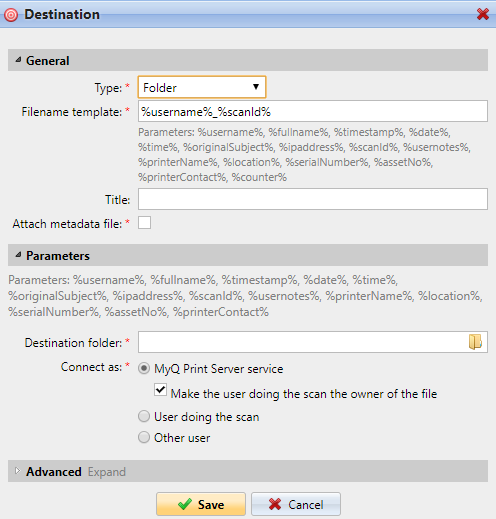Click the red target Destination icon

pyautogui.click(x=11, y=15)
